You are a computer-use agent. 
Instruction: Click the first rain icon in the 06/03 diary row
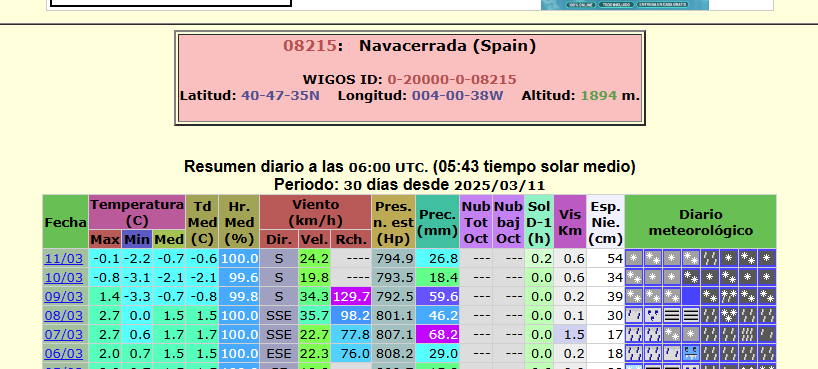(634, 353)
